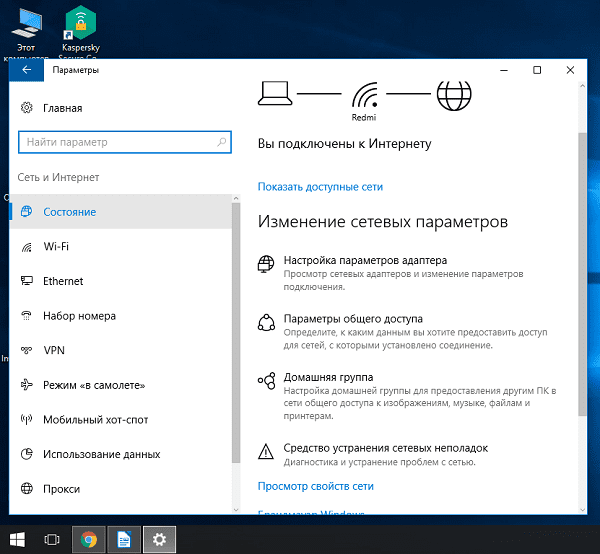Click the Прокси globe icon
Image resolution: width=600 pixels, height=554 pixels.
click(25, 489)
